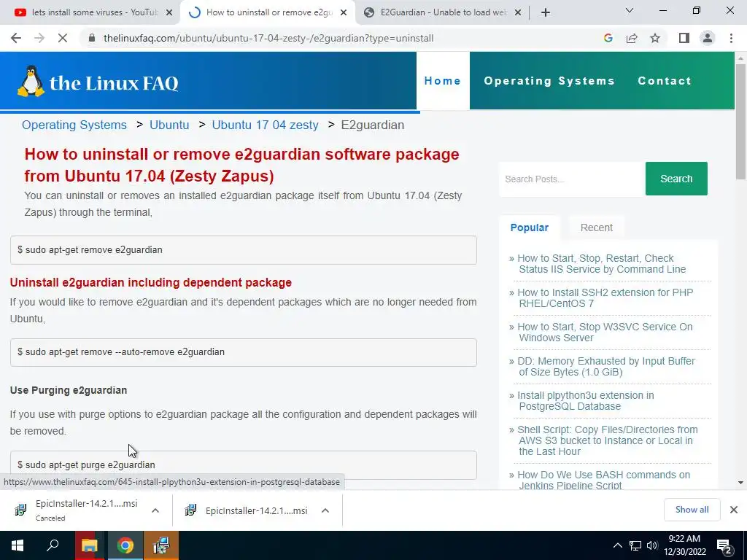This screenshot has width=747, height=560.
Task: Click Show all downloads
Action: click(x=692, y=510)
